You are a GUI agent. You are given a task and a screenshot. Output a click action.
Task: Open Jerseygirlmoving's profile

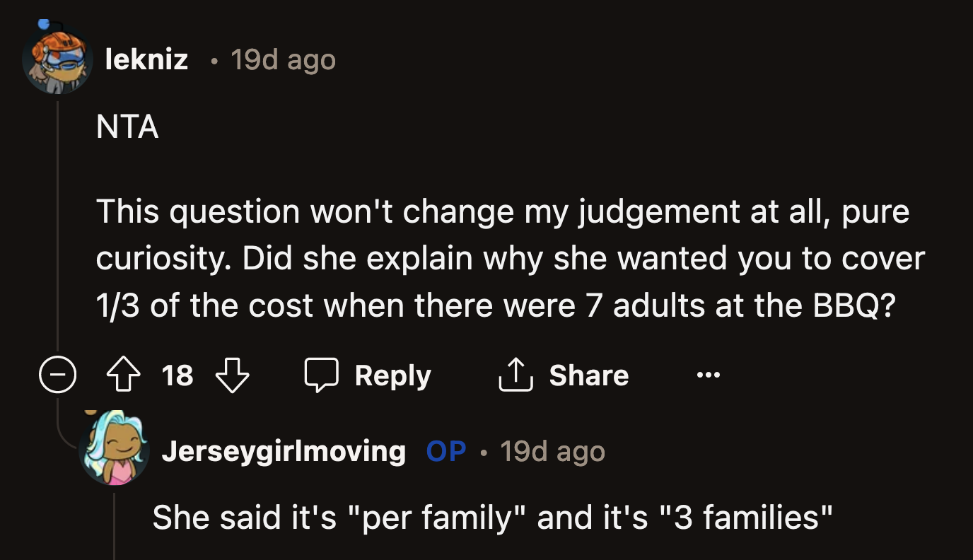pyautogui.click(x=284, y=450)
